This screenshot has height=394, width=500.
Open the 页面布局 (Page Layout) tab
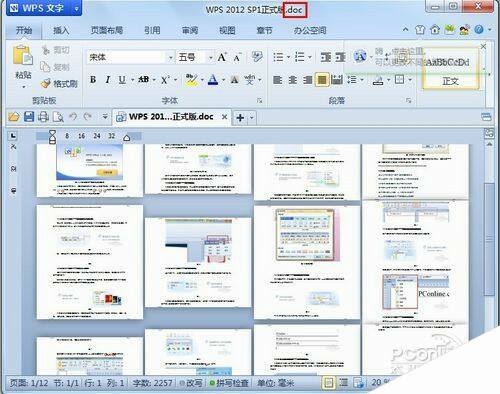pos(107,31)
